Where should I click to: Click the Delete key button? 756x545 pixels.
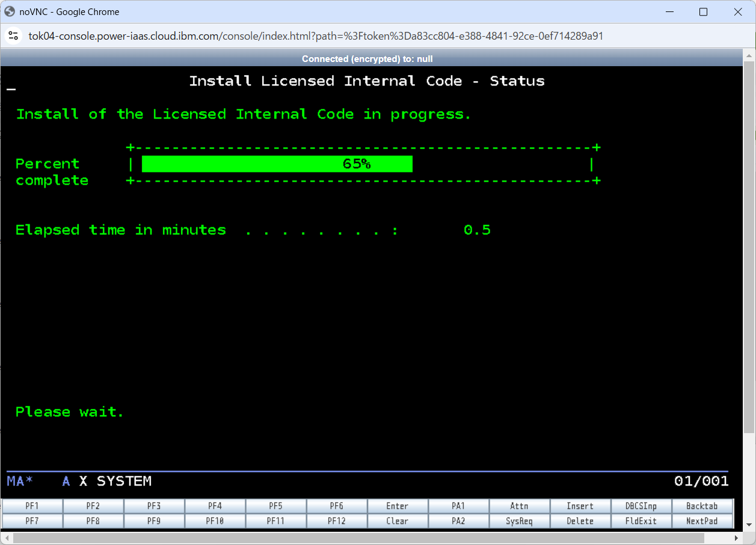[580, 521]
